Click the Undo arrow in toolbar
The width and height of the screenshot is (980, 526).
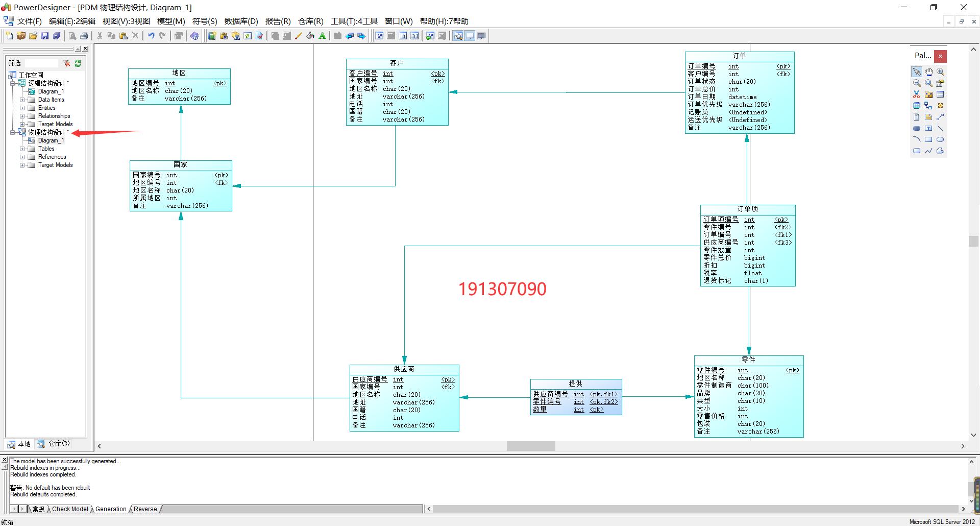(x=151, y=36)
